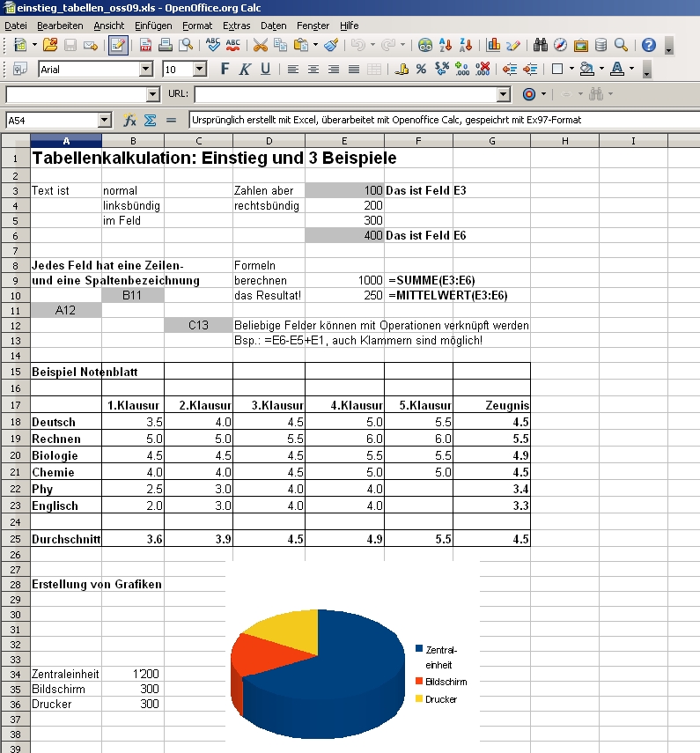Image resolution: width=700 pixels, height=753 pixels.
Task: Open the hyperlink bar's left combo box dropdown
Action: point(152,94)
